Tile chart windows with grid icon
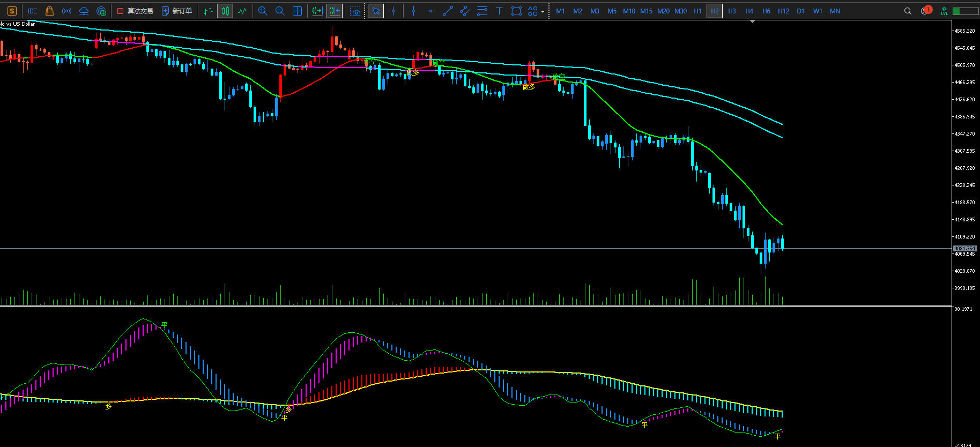Viewport: 980px width, 447px height. tap(297, 11)
